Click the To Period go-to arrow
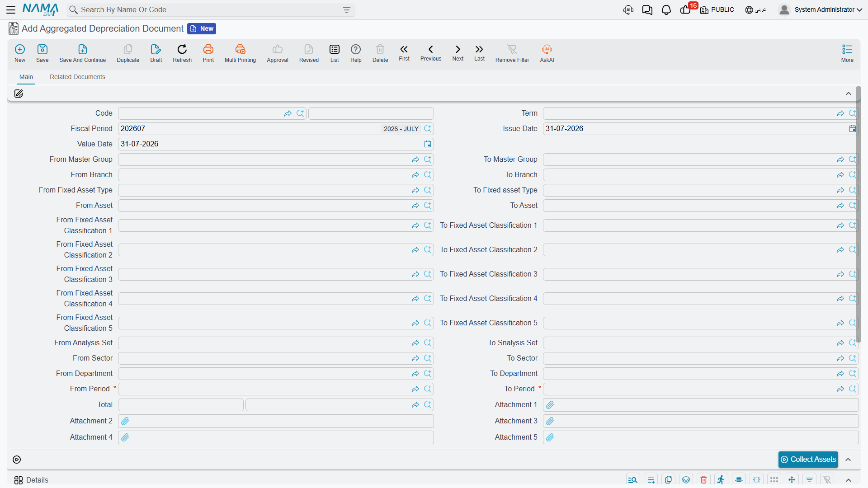 840,389
